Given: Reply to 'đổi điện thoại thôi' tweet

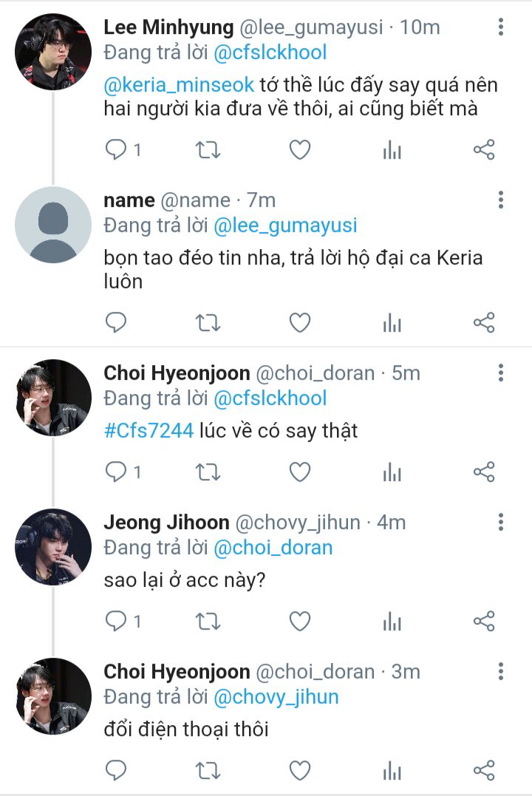Looking at the screenshot, I should coord(117,770).
